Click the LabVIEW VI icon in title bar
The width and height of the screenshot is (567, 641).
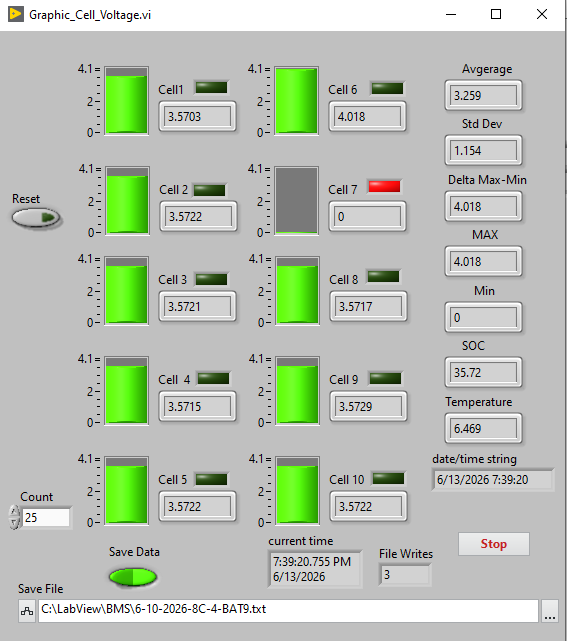pyautogui.click(x=16, y=14)
